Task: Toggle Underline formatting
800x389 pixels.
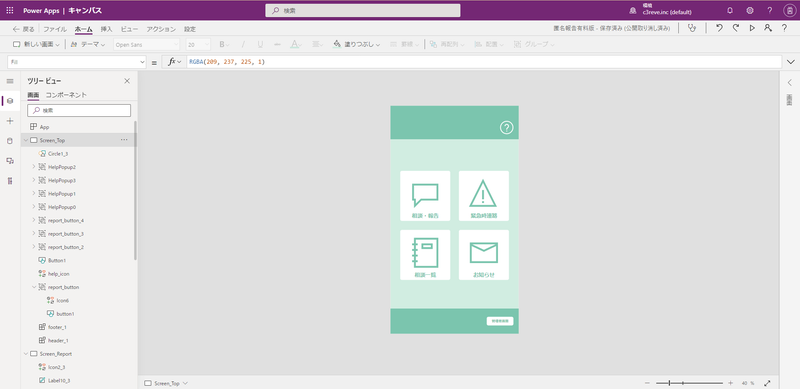Action: [260, 44]
